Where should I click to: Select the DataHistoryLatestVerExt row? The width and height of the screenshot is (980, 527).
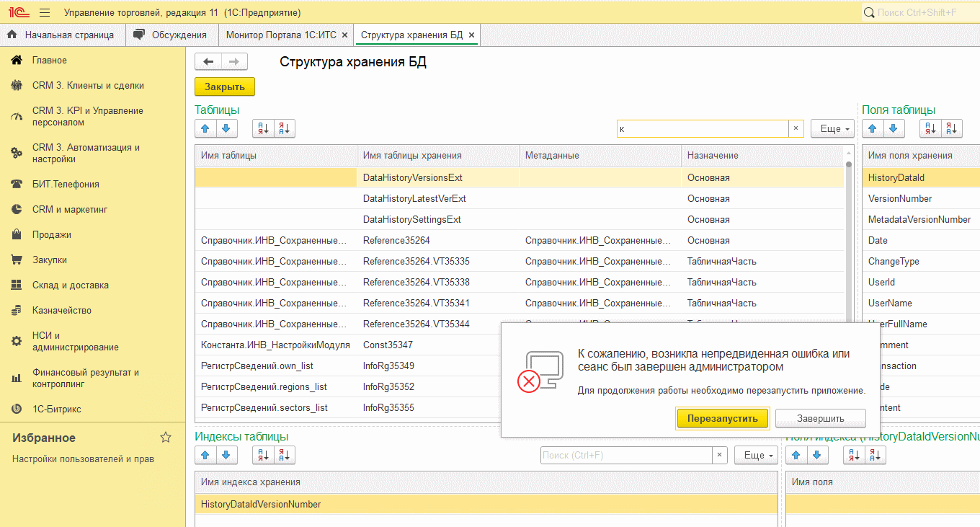[x=520, y=198]
